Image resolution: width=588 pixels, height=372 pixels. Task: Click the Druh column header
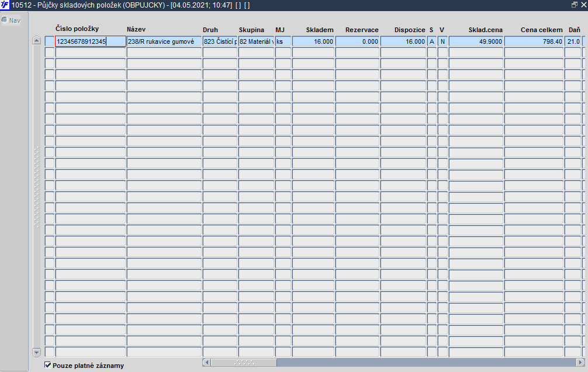click(210, 30)
